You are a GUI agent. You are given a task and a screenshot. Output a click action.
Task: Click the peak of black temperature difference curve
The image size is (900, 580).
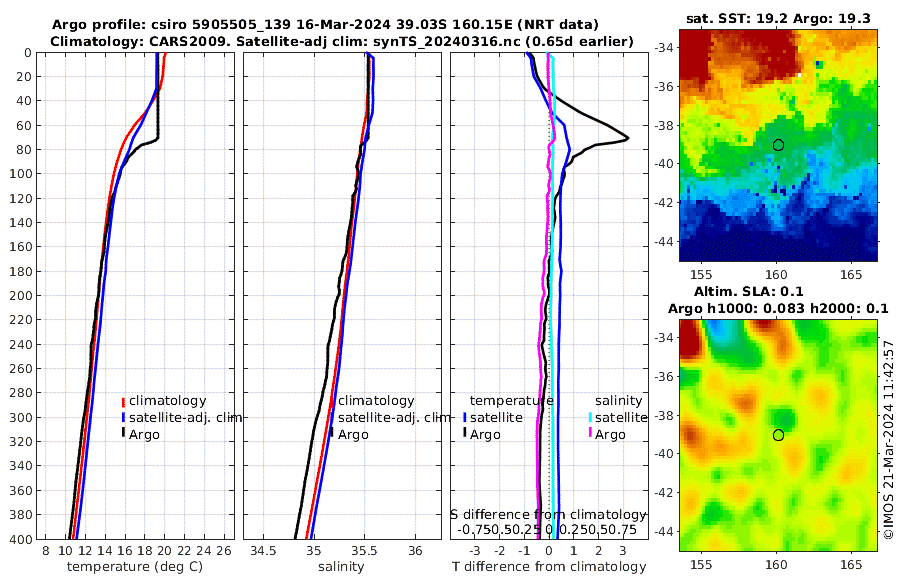[627, 138]
